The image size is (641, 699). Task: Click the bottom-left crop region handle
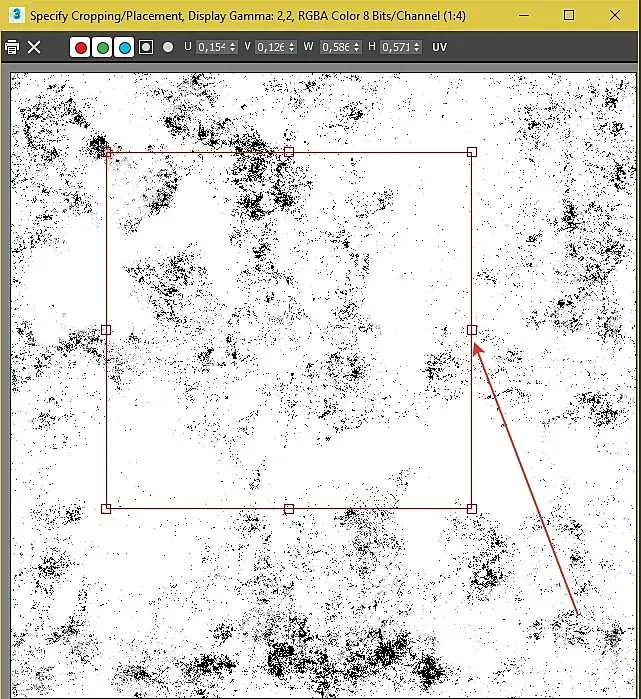pos(106,509)
